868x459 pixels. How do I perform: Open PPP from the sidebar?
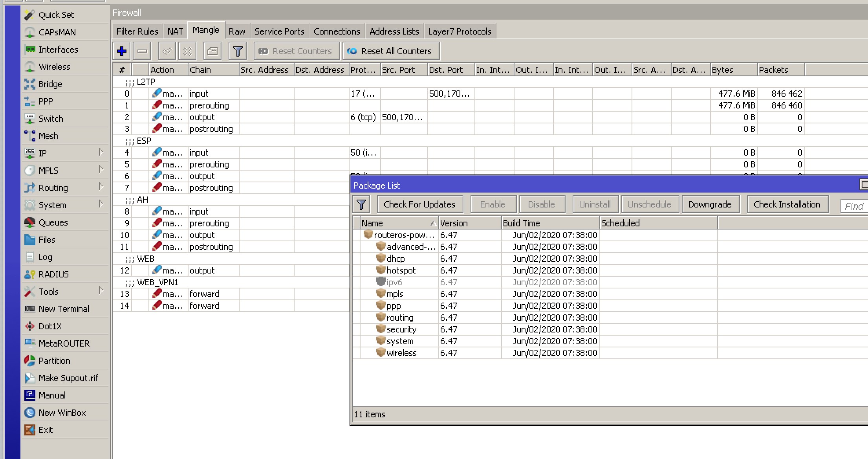point(65,101)
